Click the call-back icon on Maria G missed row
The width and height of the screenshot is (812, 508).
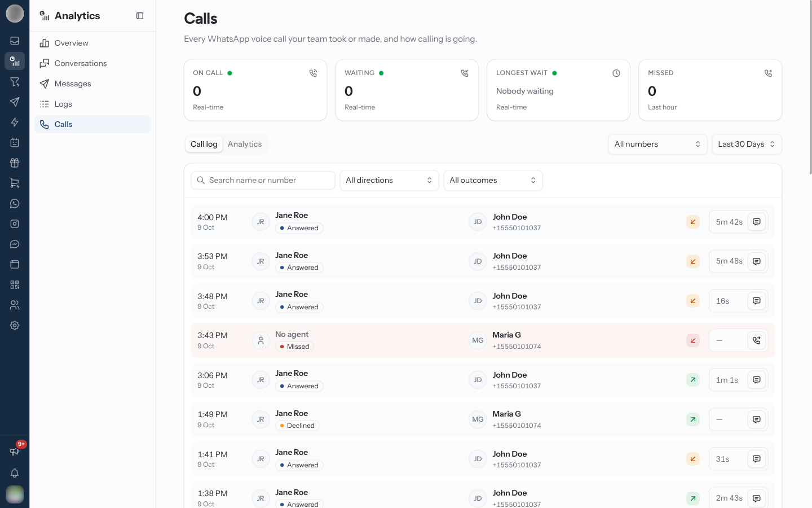757,340
